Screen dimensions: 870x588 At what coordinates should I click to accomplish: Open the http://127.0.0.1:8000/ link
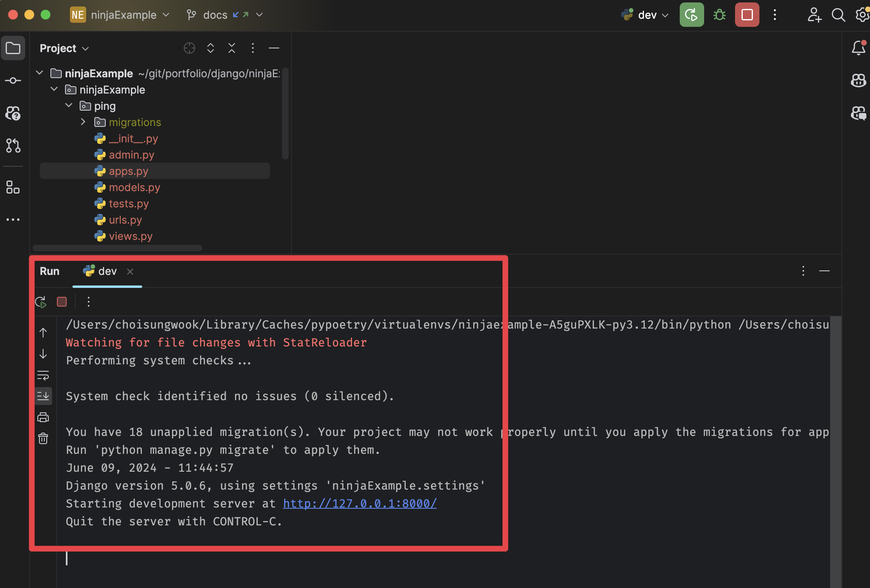tap(359, 503)
